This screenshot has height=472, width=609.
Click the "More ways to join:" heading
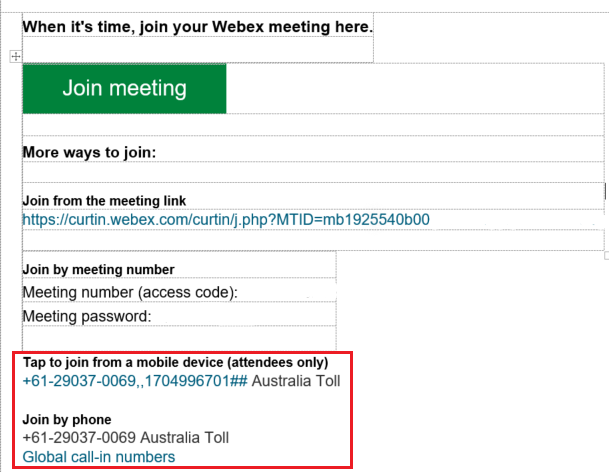(x=90, y=152)
